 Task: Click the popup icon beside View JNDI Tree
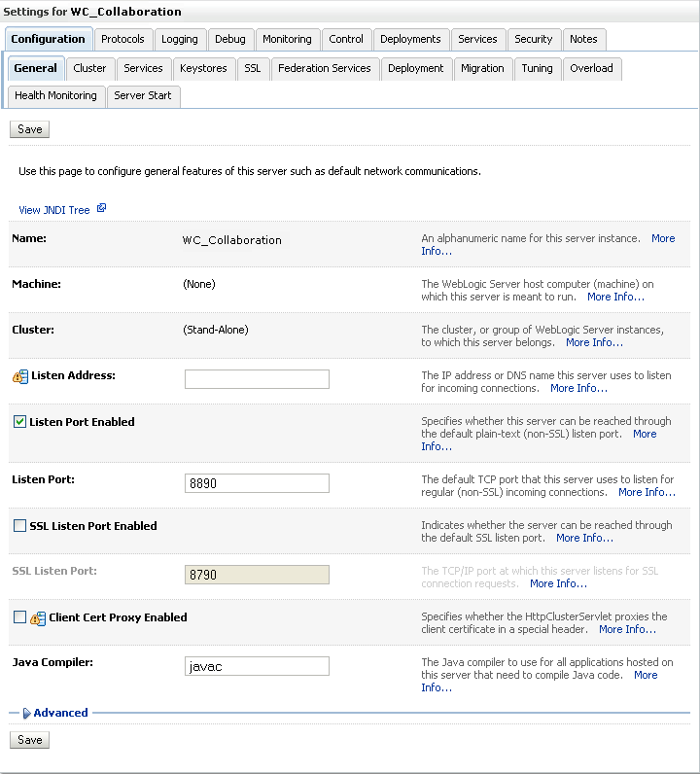pyautogui.click(x=101, y=208)
